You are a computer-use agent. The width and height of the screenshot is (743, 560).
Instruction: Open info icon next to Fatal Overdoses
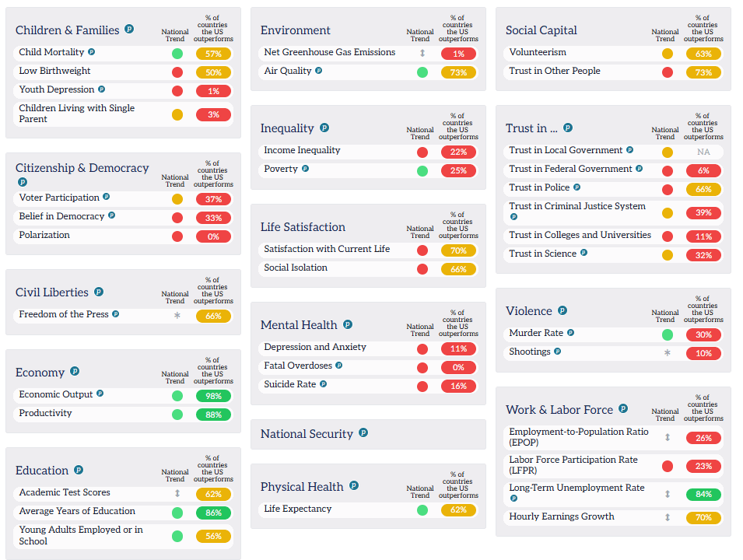tap(338, 366)
